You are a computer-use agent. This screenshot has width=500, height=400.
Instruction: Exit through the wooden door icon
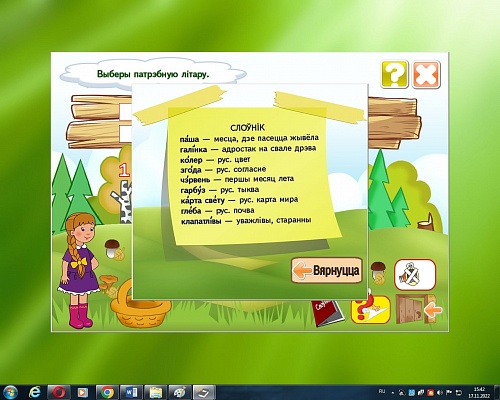pos(419,309)
